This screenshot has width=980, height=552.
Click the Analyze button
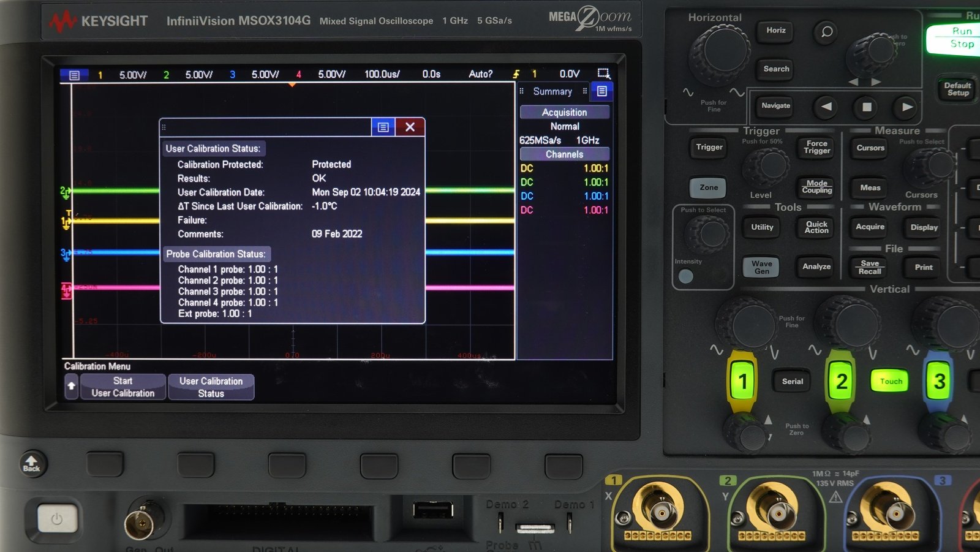(x=816, y=267)
